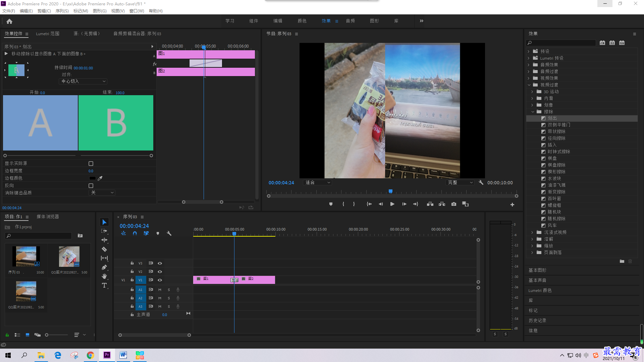Mute audio track A3
The image size is (644, 362).
(160, 307)
